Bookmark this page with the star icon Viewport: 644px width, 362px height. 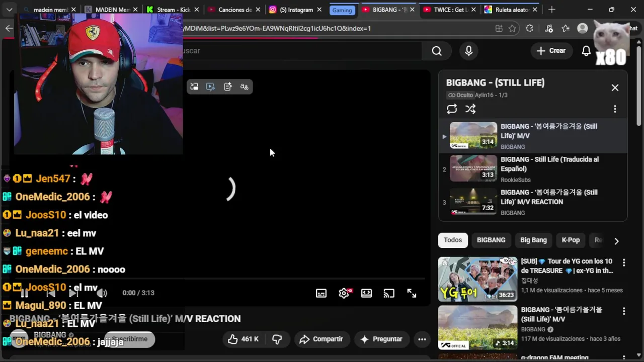pos(512,29)
